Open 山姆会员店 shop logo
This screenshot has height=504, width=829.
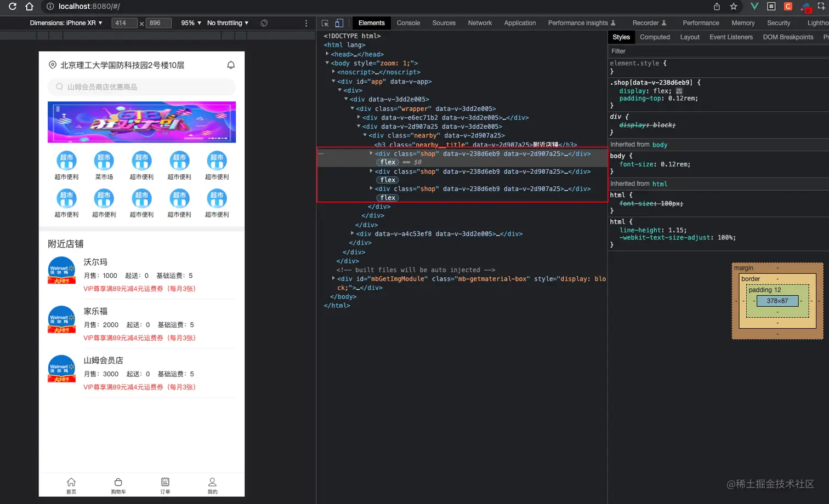pos(61,369)
